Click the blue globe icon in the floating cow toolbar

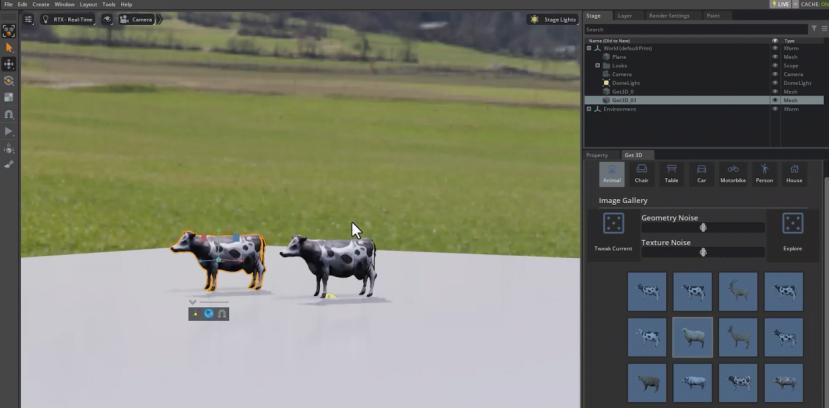pos(209,314)
